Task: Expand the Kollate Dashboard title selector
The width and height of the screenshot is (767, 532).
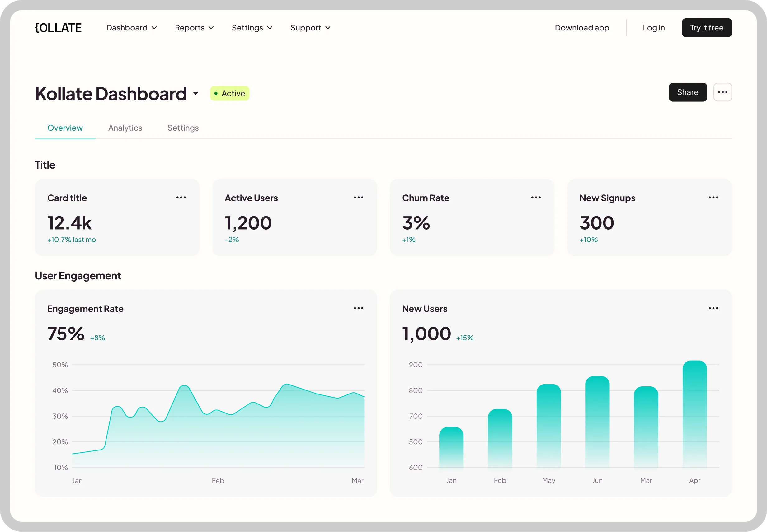Action: [195, 94]
